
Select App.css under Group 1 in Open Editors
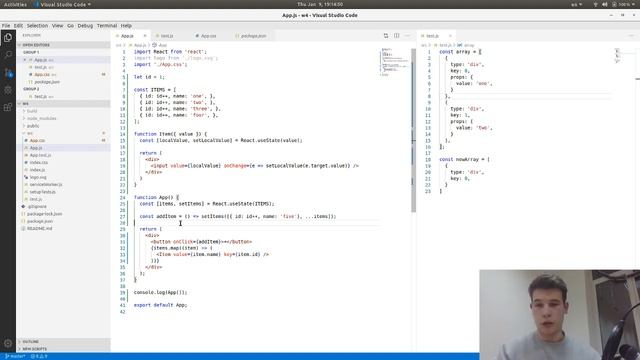(x=63, y=75)
